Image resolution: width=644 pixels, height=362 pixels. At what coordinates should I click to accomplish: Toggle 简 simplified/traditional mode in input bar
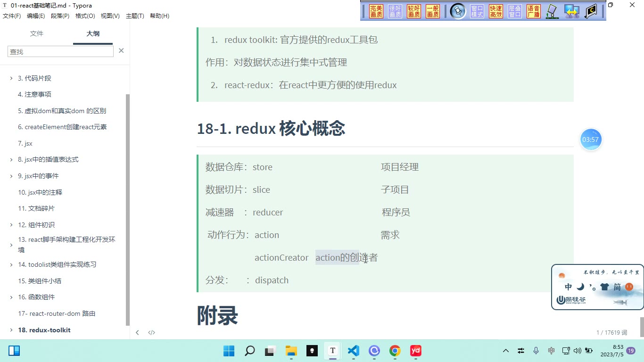pyautogui.click(x=617, y=287)
